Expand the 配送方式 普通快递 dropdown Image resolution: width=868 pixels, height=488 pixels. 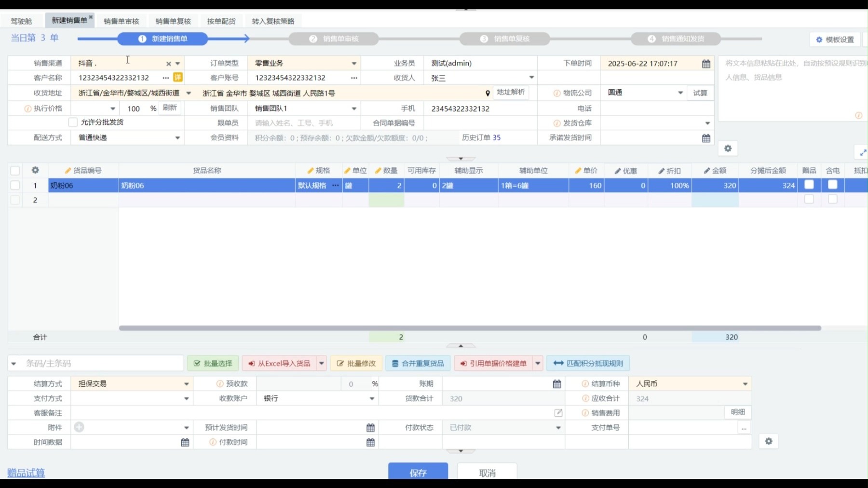[177, 137]
